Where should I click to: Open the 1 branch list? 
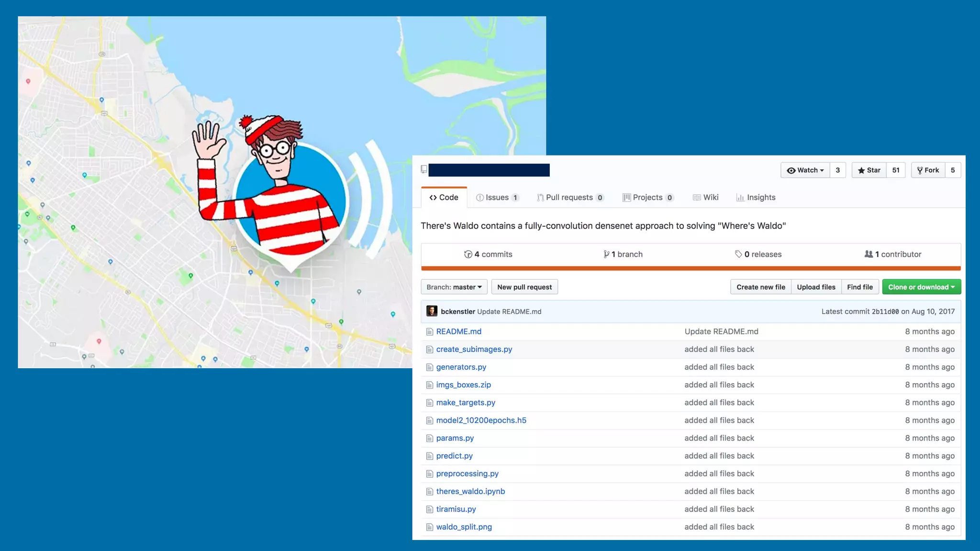tap(623, 254)
